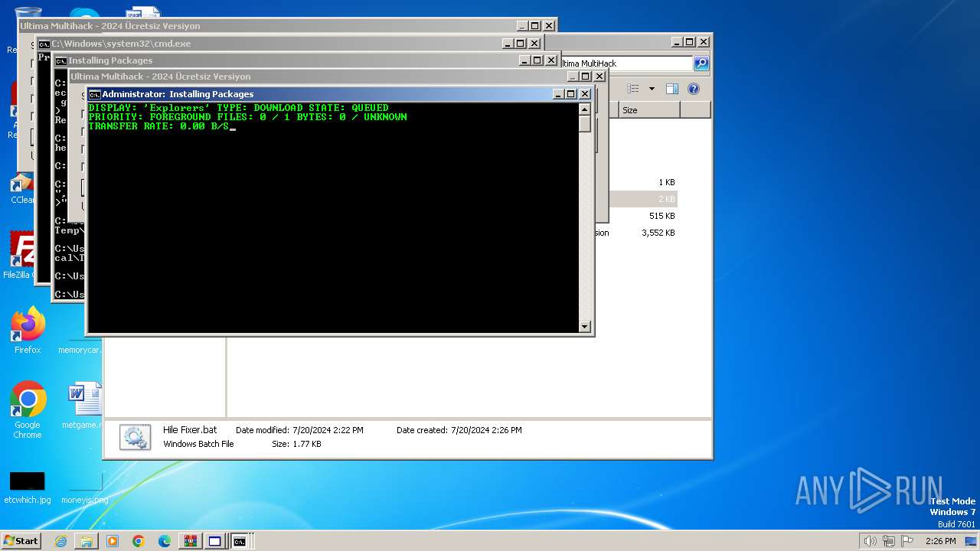Select the highlighted 2 KB file row
The height and width of the screenshot is (551, 980).
[x=644, y=199]
